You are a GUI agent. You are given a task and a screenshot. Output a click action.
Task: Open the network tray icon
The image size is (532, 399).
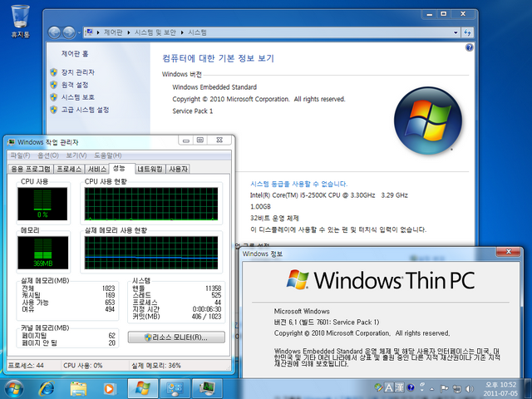457,389
